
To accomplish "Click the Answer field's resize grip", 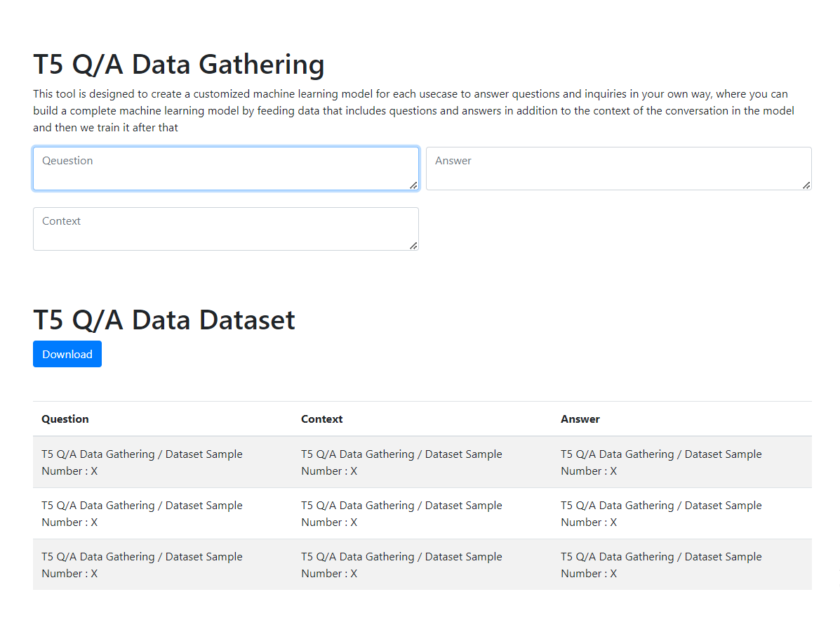I will [x=806, y=185].
